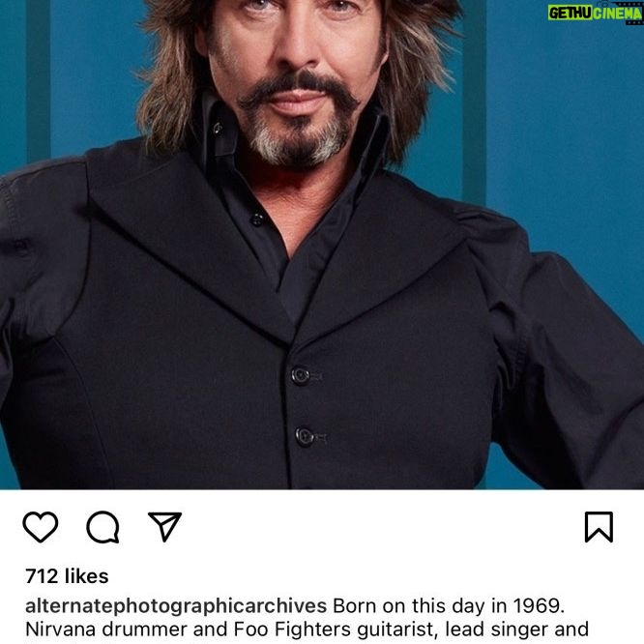Screen dimensions: 644x644
Task: View the 712 likes list
Action: 67,576
